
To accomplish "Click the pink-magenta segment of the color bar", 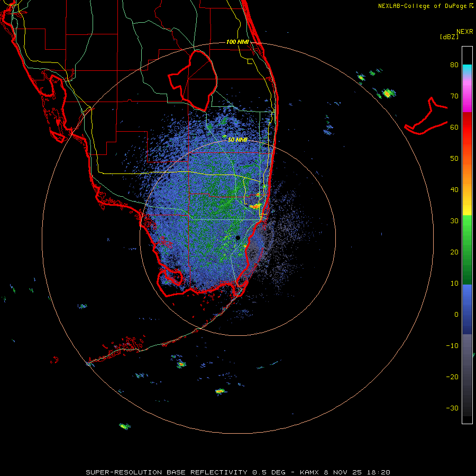I will [x=467, y=94].
